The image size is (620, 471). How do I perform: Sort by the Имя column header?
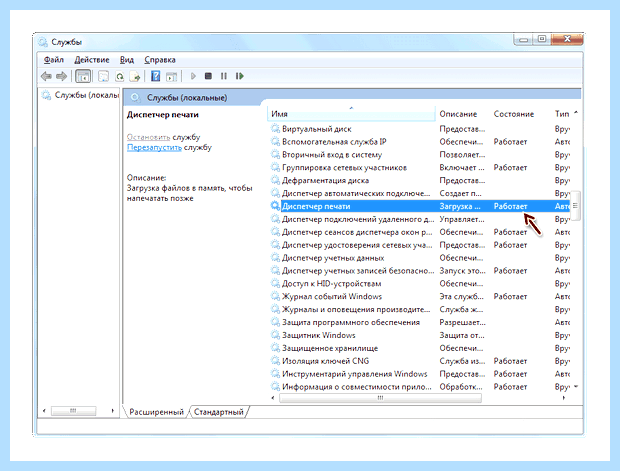click(x=351, y=114)
